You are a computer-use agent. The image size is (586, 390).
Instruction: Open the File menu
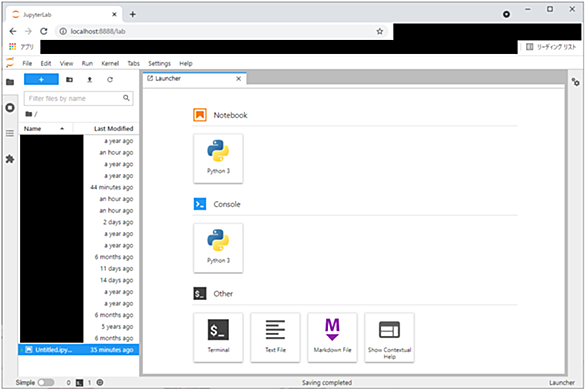27,63
